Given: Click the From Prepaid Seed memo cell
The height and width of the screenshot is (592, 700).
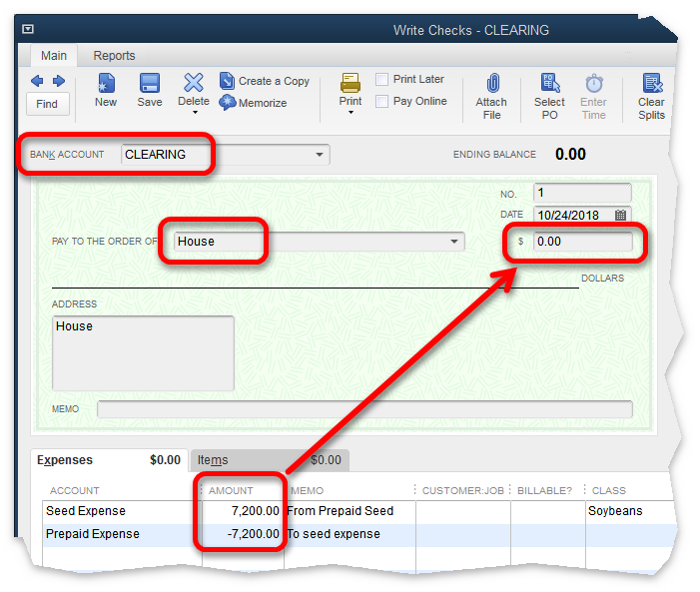Looking at the screenshot, I should [x=350, y=511].
